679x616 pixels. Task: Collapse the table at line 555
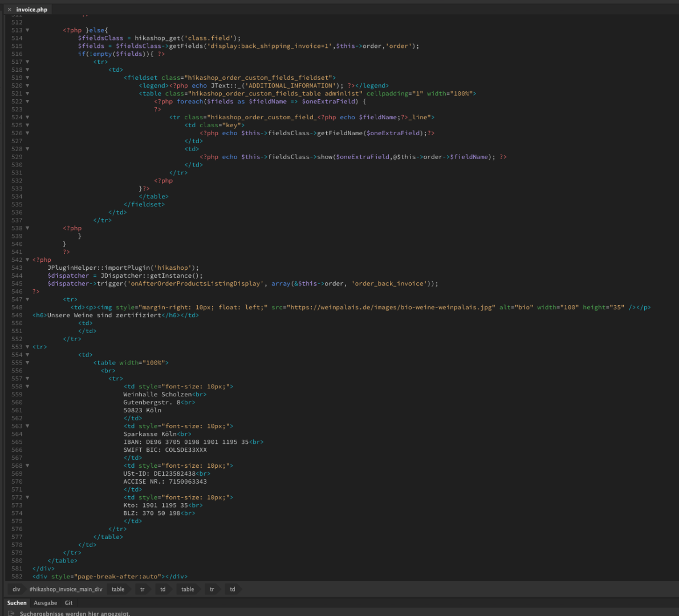pos(27,363)
